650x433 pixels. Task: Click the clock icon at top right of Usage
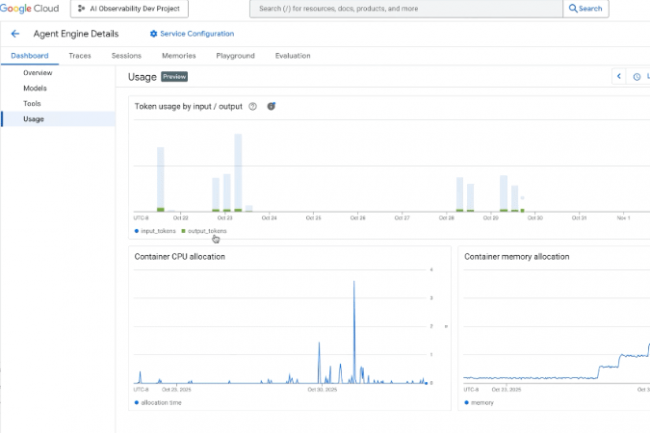[636, 76]
